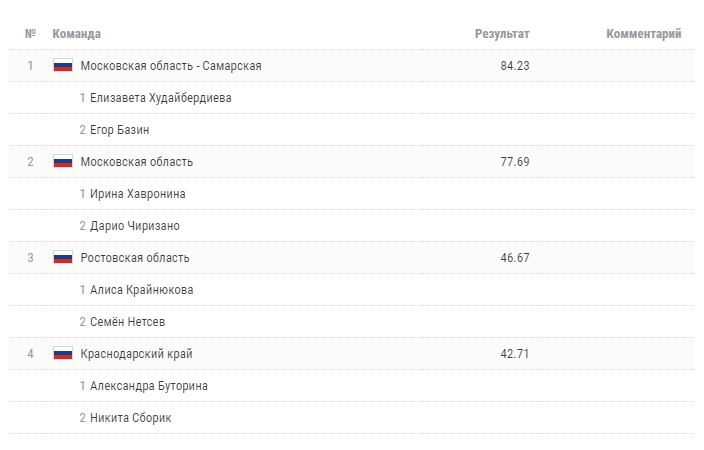Select athlete Семён Нетсев
The height and width of the screenshot is (450, 704).
tap(127, 322)
